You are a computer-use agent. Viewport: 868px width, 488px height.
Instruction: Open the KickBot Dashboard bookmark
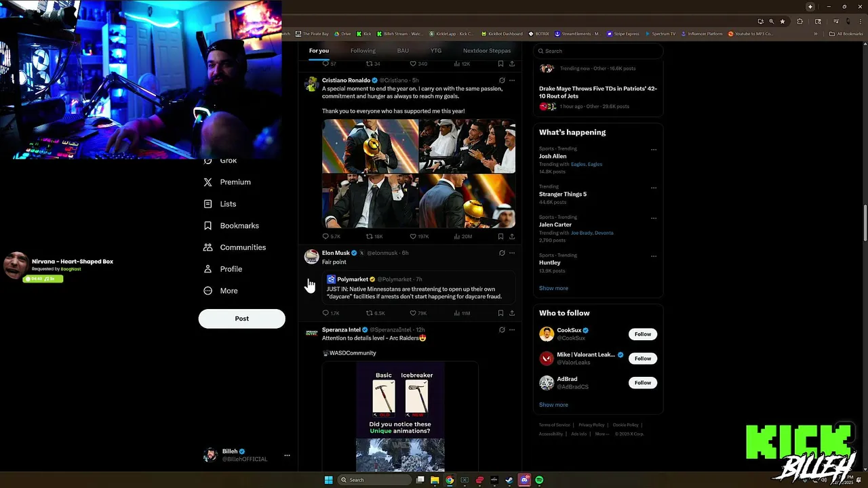[x=502, y=34]
